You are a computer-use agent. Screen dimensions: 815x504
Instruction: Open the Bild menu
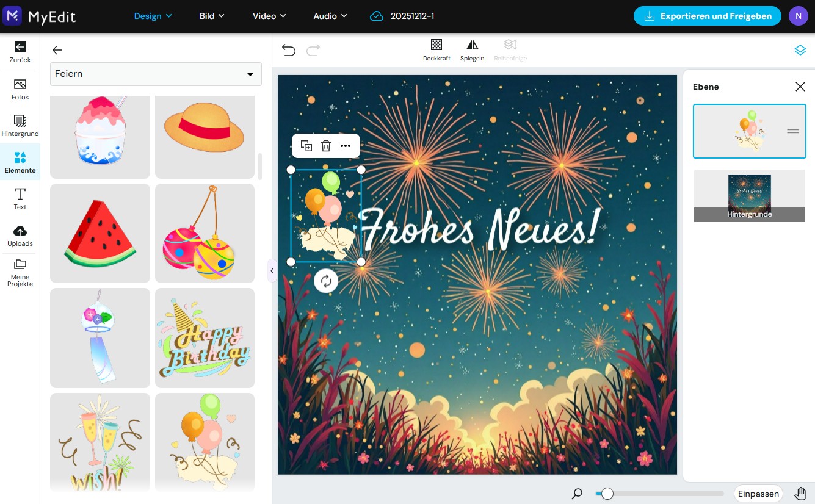click(x=212, y=16)
